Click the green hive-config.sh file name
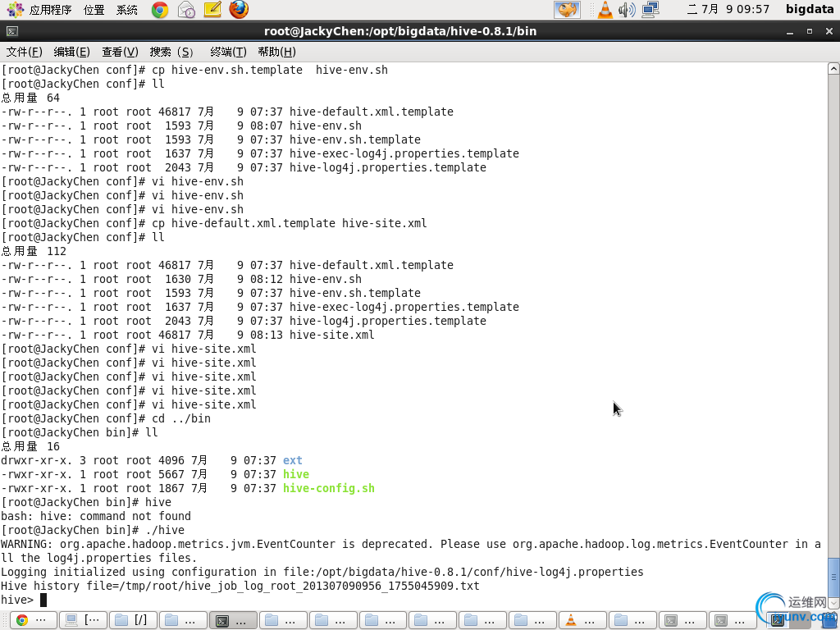The height and width of the screenshot is (630, 840). [329, 489]
